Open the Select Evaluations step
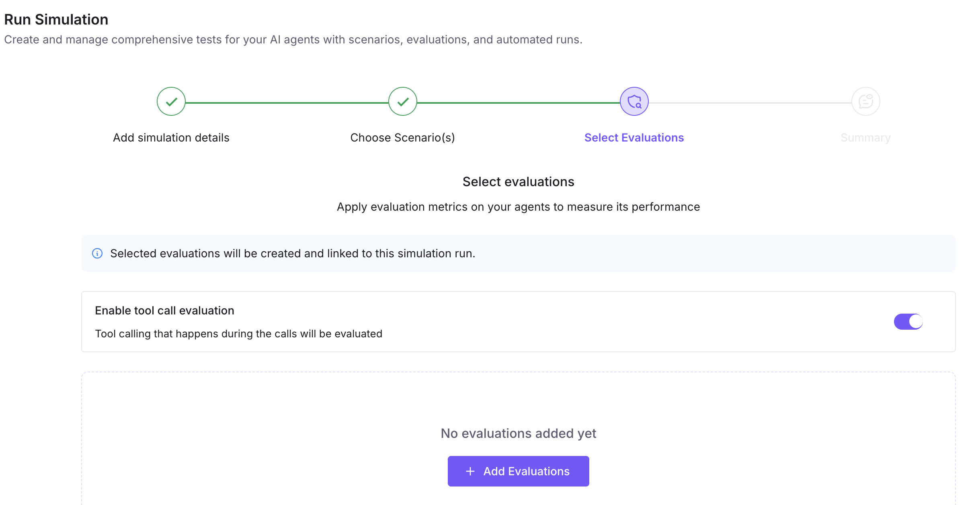Screen dimensions: 980x505 click(x=634, y=137)
